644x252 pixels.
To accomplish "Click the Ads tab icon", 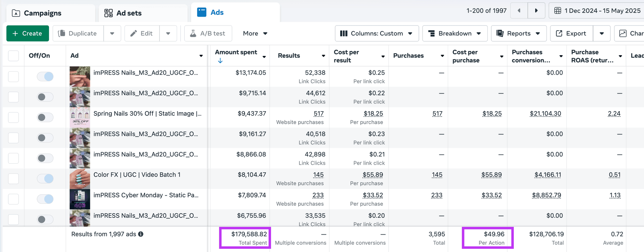I will click(202, 12).
